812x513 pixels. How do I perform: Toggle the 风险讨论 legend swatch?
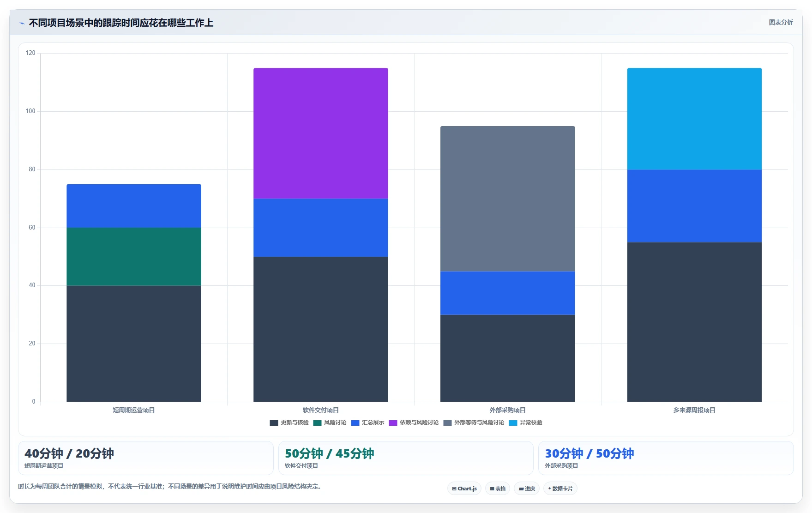pyautogui.click(x=317, y=422)
